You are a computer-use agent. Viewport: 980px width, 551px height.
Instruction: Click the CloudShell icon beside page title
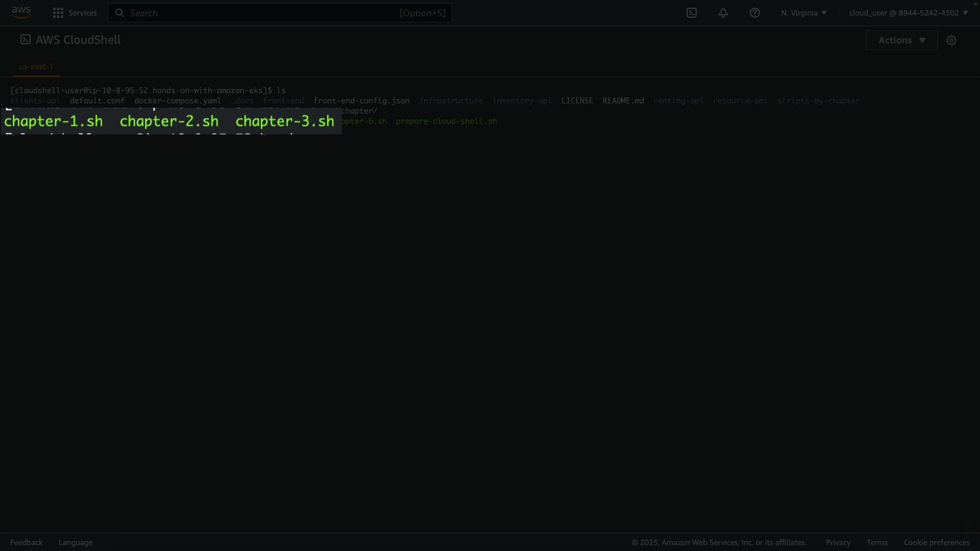tap(26, 40)
